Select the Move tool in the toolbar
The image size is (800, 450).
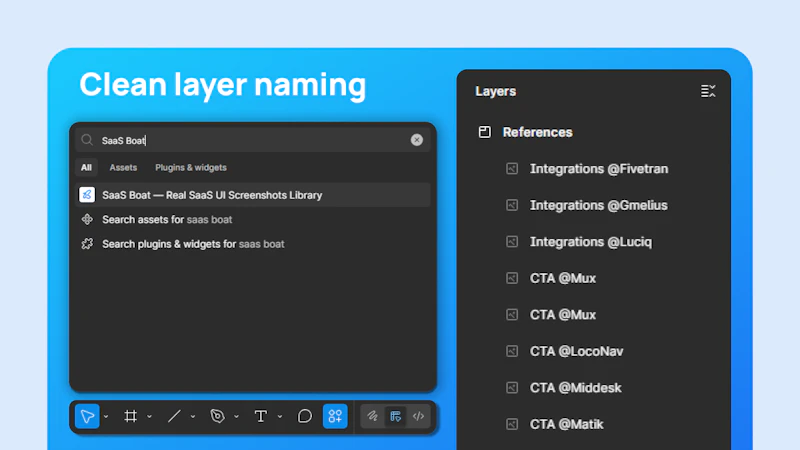87,416
